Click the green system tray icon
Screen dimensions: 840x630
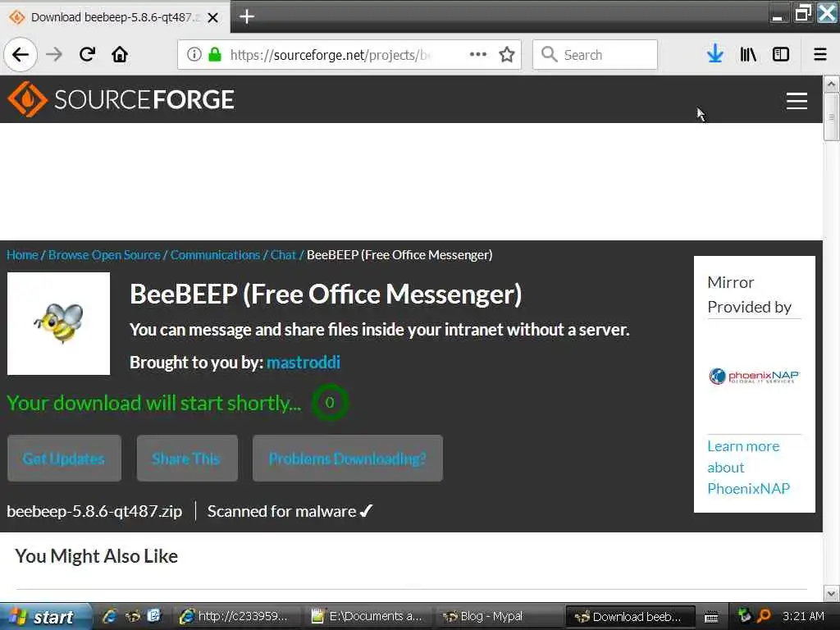(x=744, y=615)
